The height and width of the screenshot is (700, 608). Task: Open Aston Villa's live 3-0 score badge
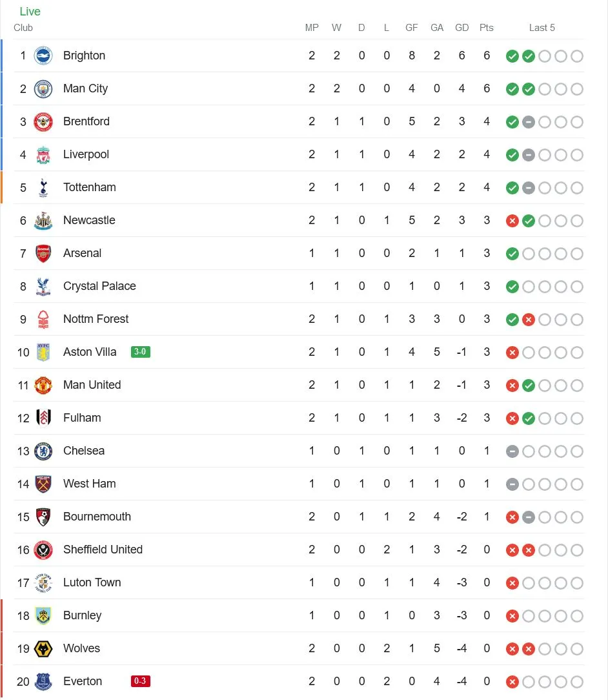(140, 352)
